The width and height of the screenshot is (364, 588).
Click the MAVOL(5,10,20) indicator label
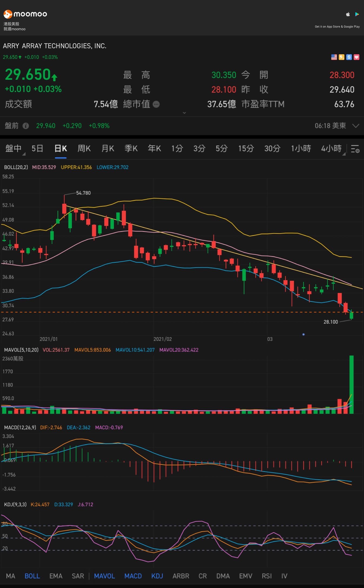tap(21, 350)
